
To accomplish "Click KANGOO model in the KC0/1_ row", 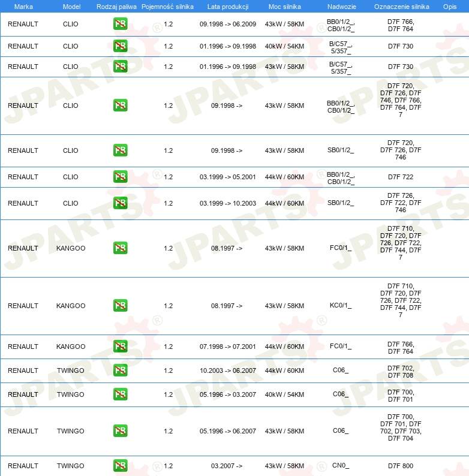I will (71, 306).
